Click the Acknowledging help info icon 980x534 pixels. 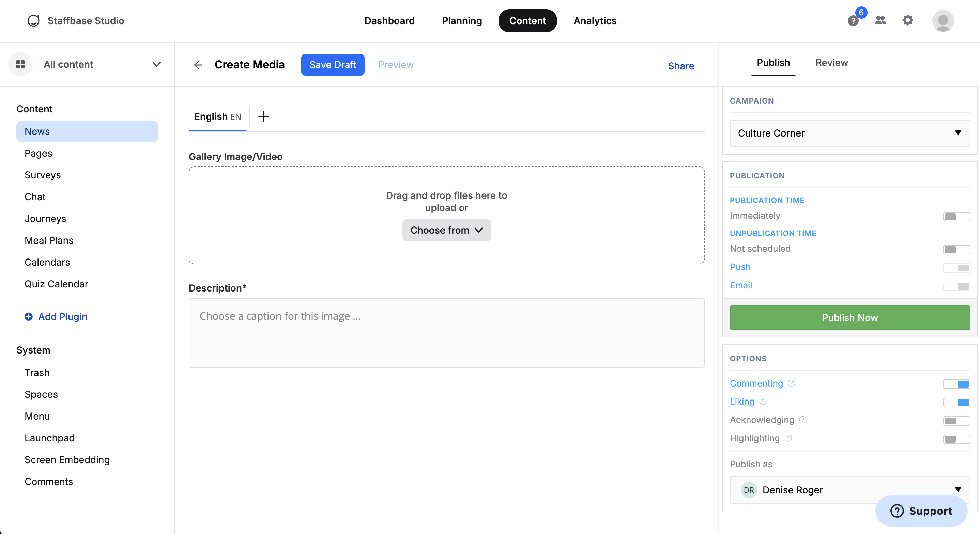coord(803,420)
